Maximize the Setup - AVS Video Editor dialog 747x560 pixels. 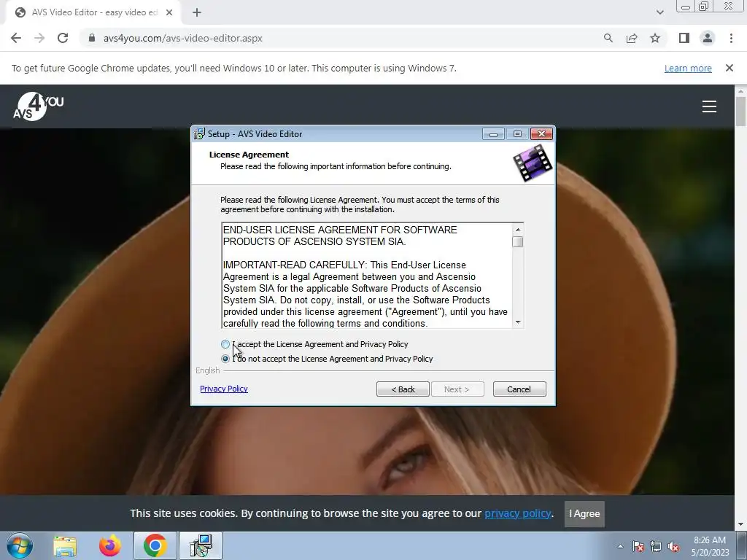517,134
